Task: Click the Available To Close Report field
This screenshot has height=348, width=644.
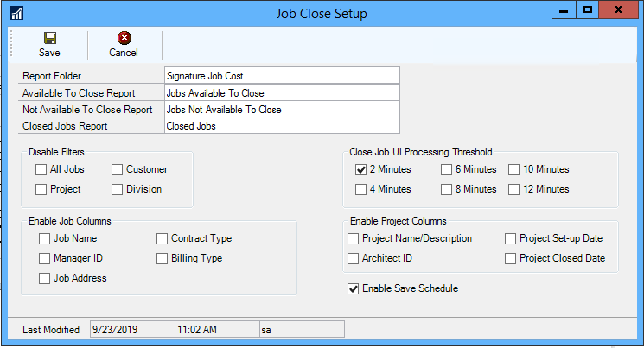Action: coord(281,92)
